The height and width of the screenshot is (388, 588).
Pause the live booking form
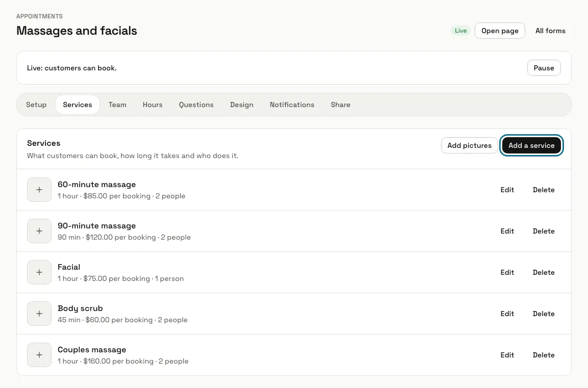click(x=544, y=68)
